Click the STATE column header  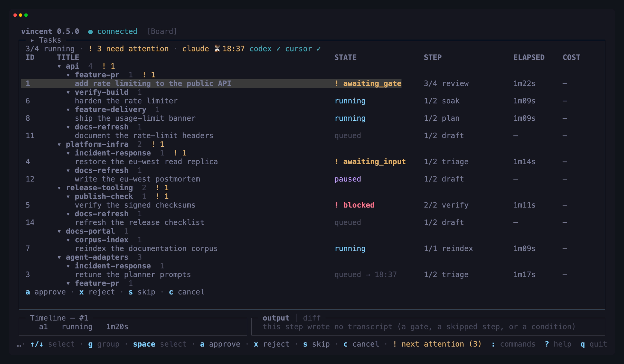[x=345, y=57]
